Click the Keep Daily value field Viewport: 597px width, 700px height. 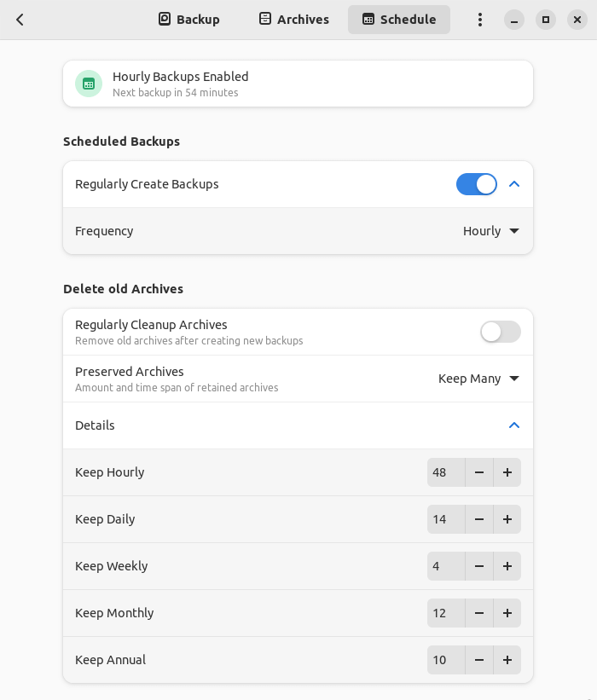pos(446,519)
